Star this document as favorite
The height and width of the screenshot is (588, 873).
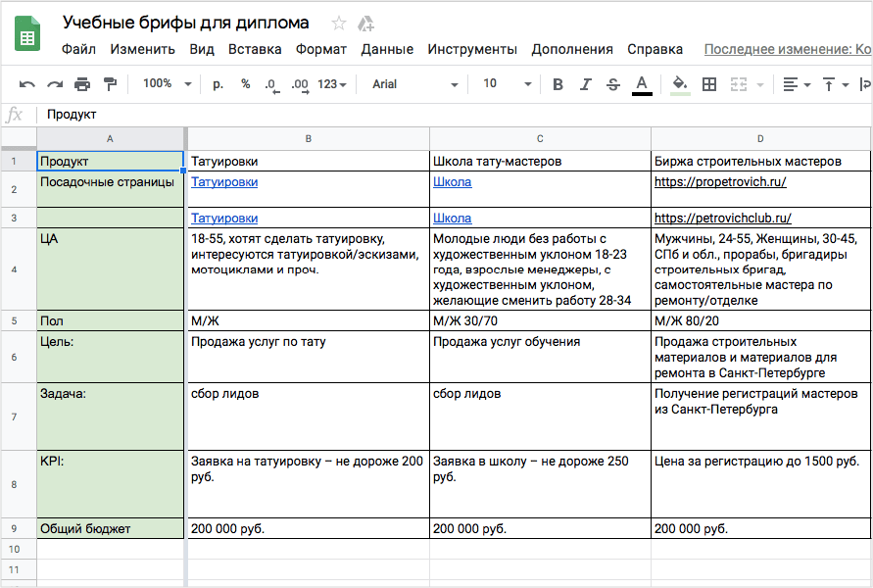[339, 23]
